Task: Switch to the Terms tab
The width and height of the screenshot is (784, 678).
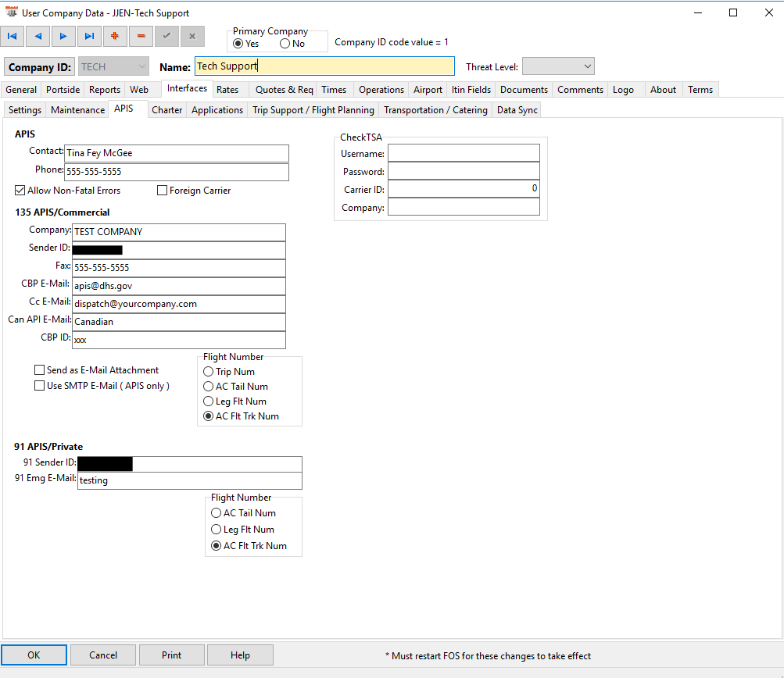Action: tap(700, 89)
